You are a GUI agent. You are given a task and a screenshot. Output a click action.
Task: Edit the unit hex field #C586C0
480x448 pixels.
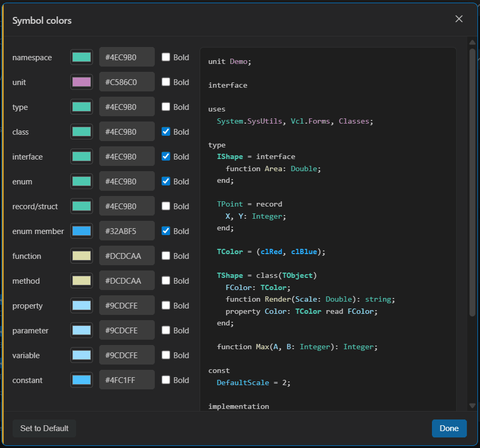(127, 82)
